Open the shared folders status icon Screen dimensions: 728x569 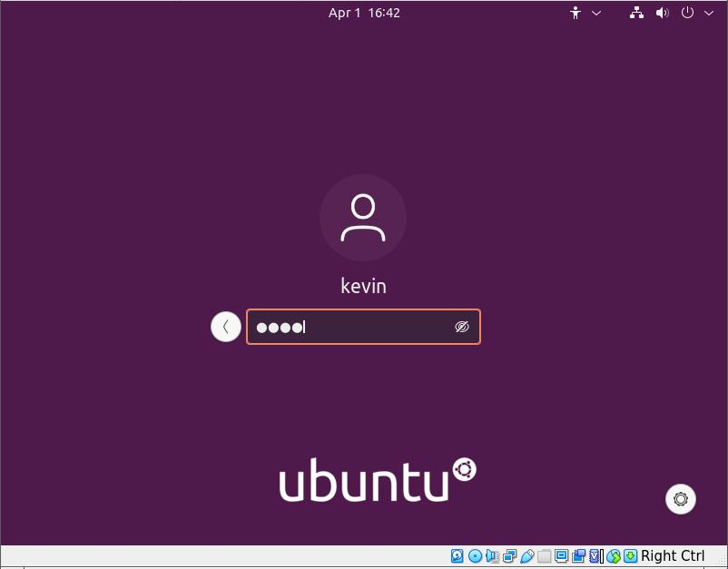[544, 556]
